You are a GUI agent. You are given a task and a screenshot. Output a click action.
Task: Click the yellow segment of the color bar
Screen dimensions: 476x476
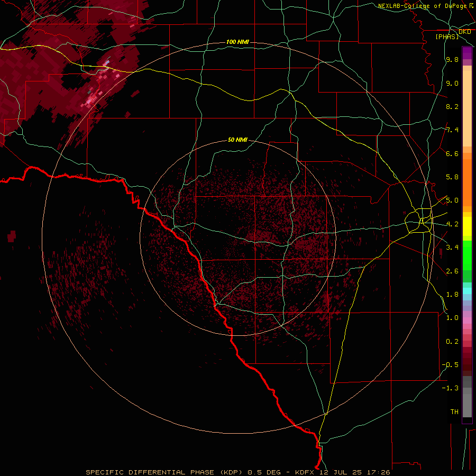pos(467,226)
